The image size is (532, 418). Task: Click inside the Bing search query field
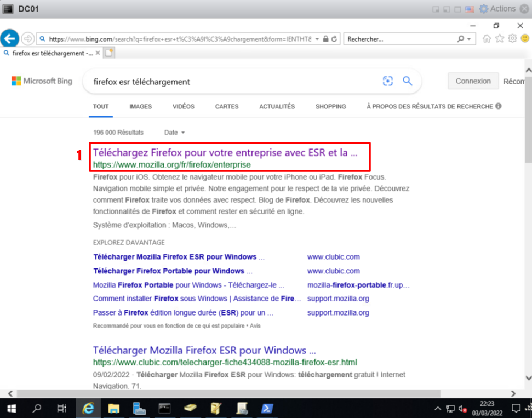tap(230, 82)
